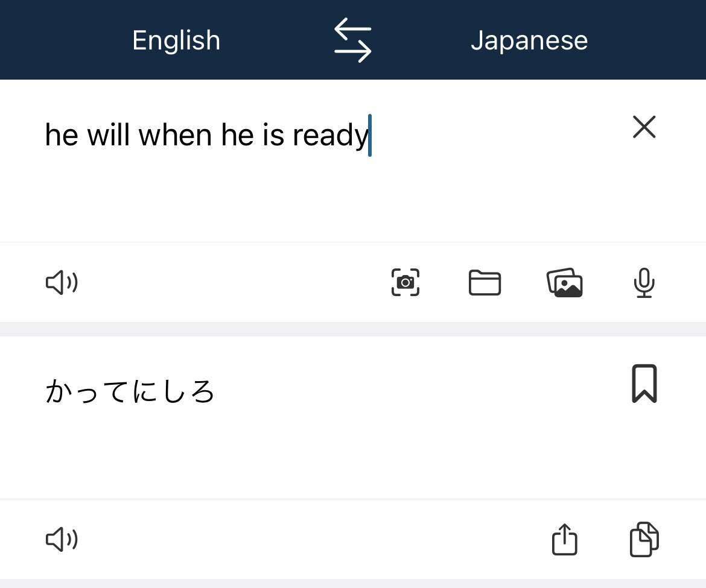This screenshot has width=706, height=588.
Task: Share the translated text
Action: click(565, 539)
